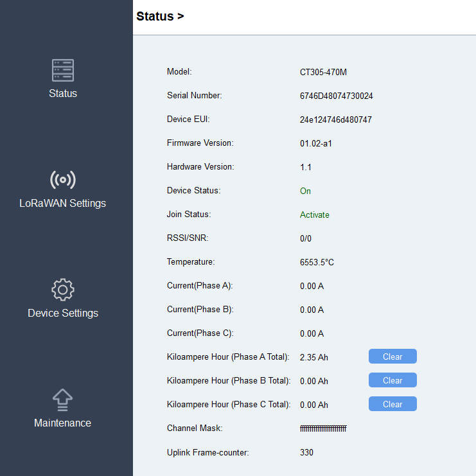Click the firmware version 01.02-a1 value
The height and width of the screenshot is (476, 476).
[316, 144]
